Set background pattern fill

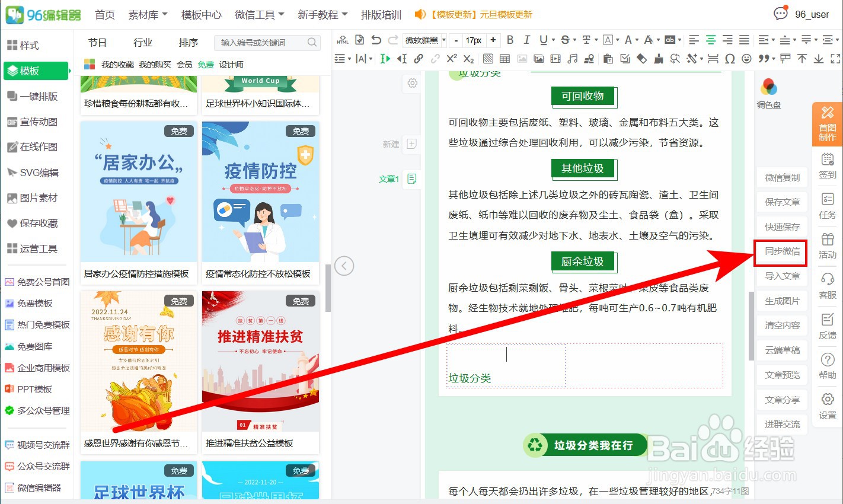488,59
